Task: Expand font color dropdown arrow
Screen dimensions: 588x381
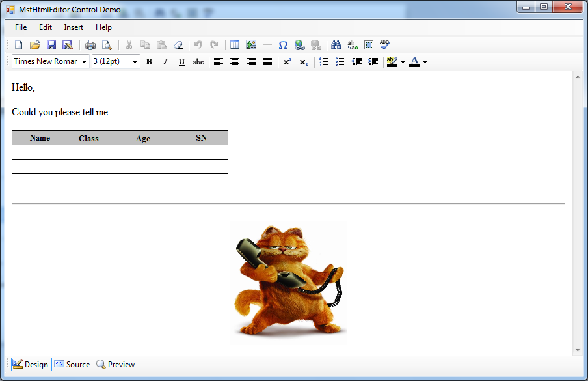Action: coord(425,63)
